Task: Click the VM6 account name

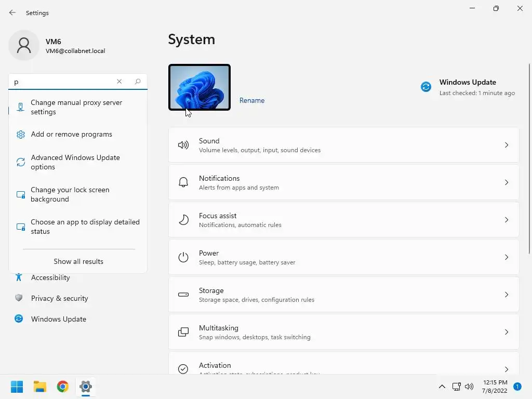Action: click(x=54, y=42)
